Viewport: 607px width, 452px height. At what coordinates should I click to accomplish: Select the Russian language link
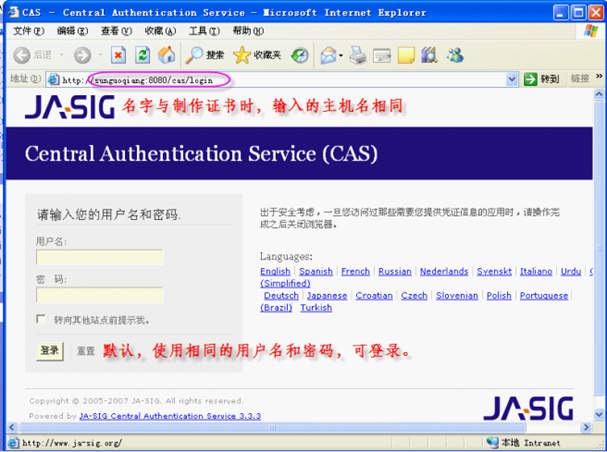[395, 272]
